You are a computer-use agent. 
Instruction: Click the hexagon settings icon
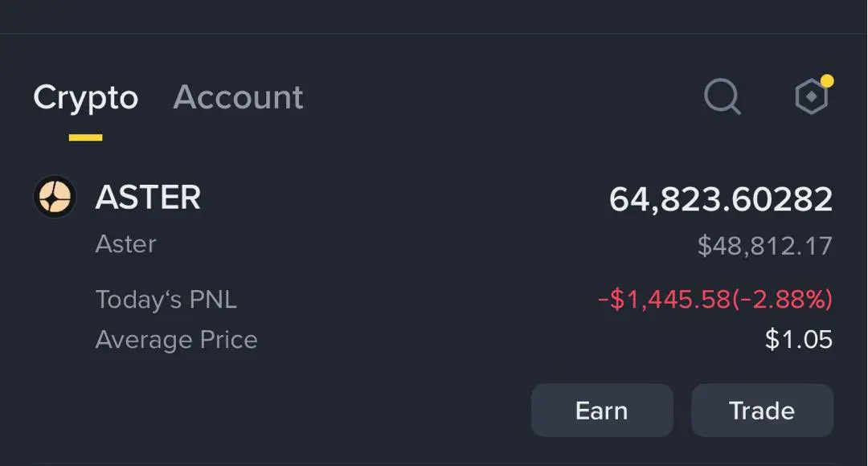(810, 98)
